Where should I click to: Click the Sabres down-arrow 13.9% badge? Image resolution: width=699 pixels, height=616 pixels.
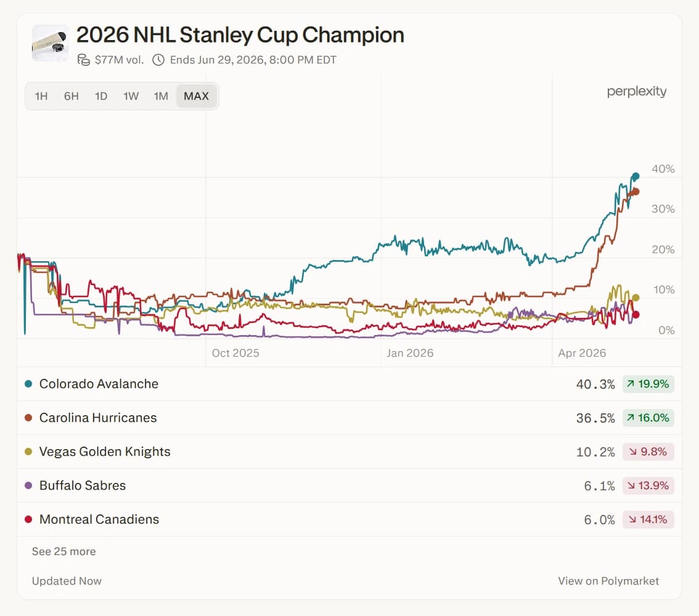click(x=648, y=485)
